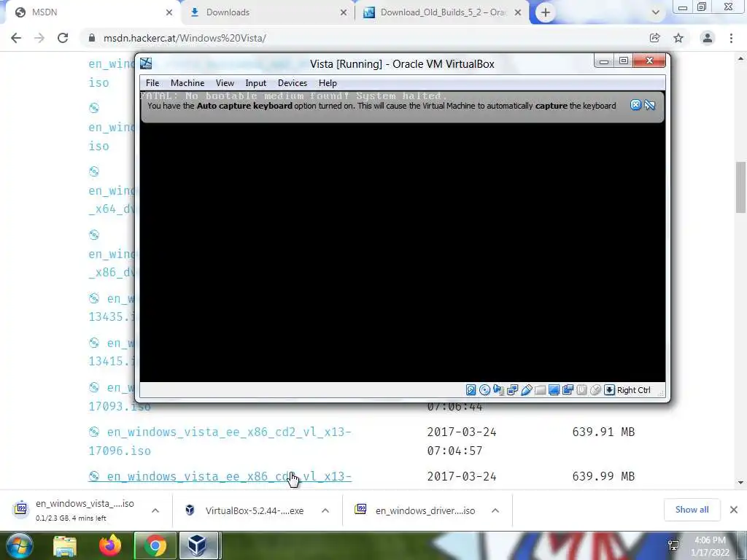Click the video capture indicator icon
This screenshot has height=560, width=747.
pyautogui.click(x=568, y=390)
